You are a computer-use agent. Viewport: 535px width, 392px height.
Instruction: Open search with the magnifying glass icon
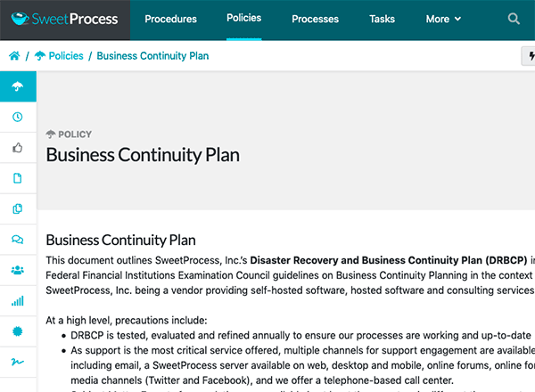(514, 19)
